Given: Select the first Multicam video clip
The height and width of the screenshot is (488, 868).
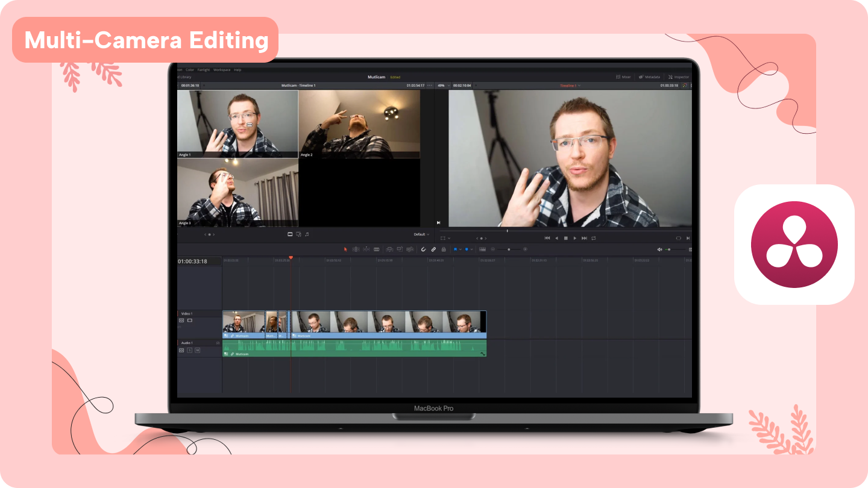Looking at the screenshot, I should tap(244, 324).
